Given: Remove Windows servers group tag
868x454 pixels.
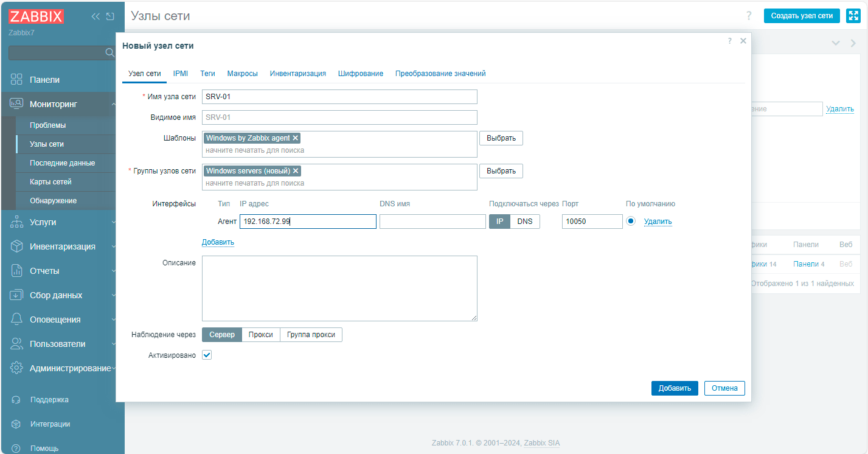Looking at the screenshot, I should pos(296,171).
